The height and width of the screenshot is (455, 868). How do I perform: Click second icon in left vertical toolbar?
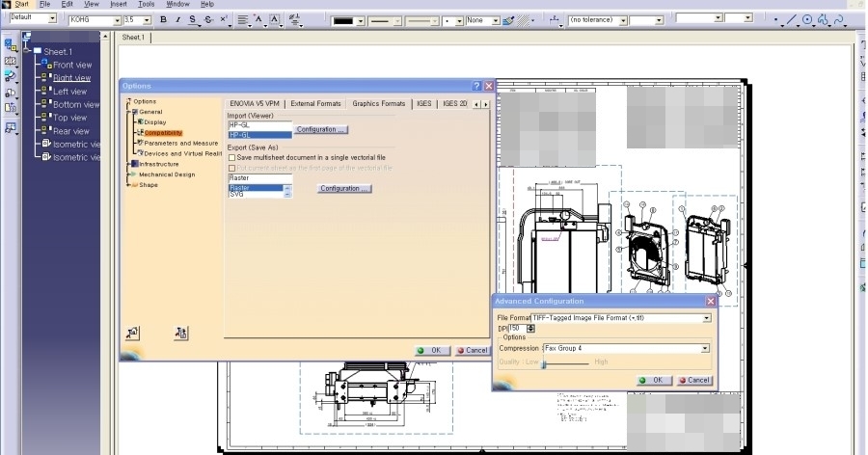click(x=11, y=62)
